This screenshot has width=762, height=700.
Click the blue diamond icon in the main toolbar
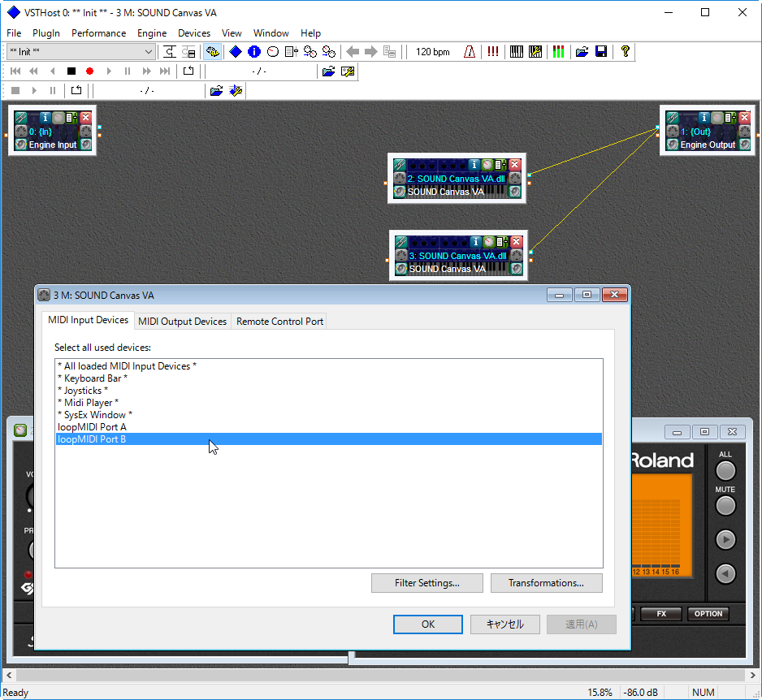(x=236, y=51)
